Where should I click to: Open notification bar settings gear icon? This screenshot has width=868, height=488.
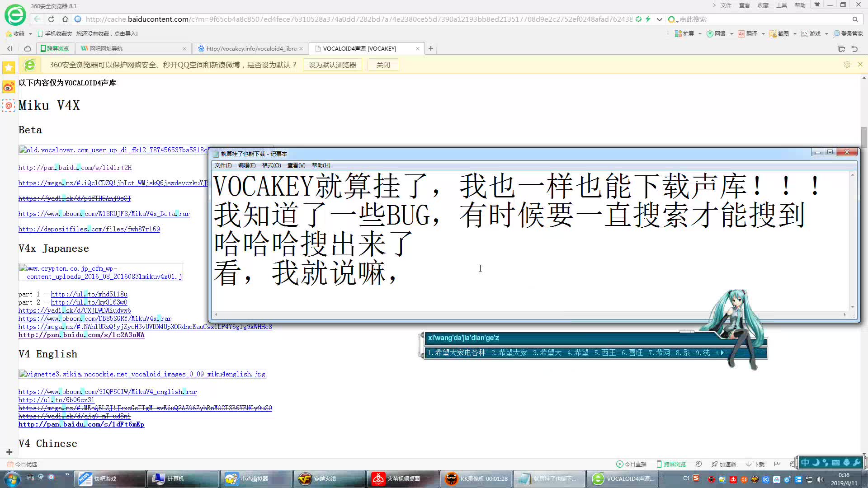click(847, 65)
